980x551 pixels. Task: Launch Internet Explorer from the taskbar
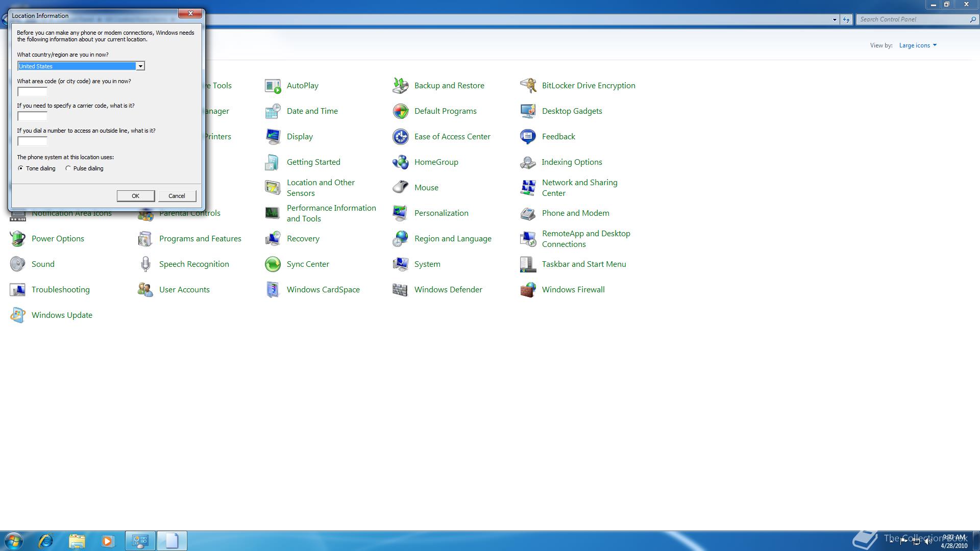coord(46,541)
